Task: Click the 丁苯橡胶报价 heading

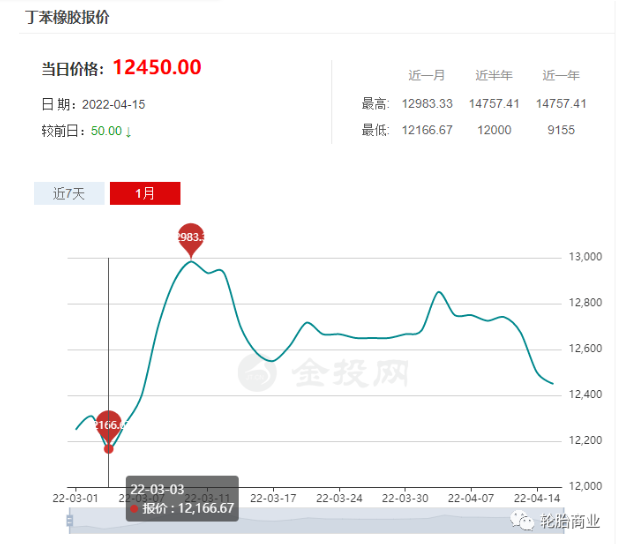Action: (68, 17)
